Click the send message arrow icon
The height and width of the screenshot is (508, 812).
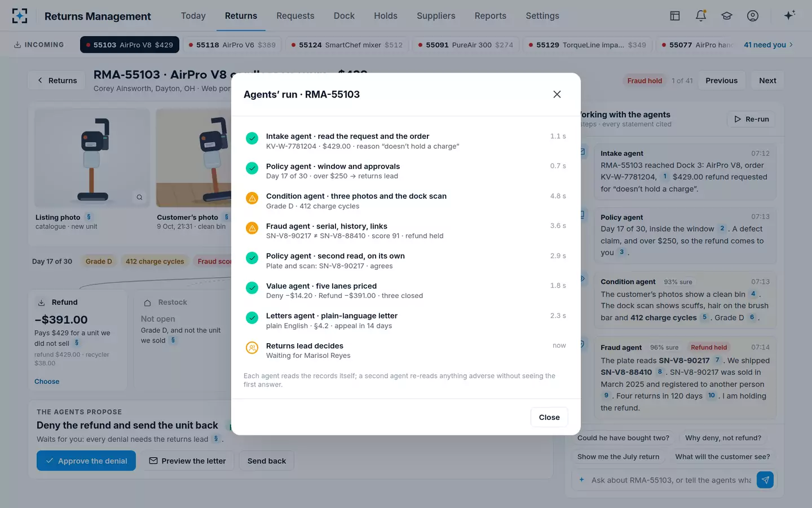765,480
